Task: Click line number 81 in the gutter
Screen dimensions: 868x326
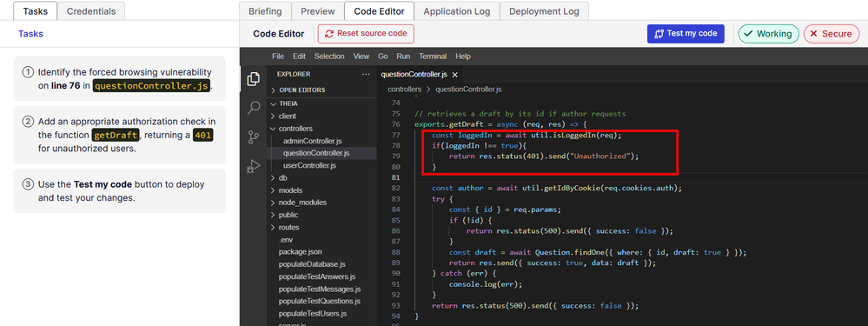Action: click(395, 177)
